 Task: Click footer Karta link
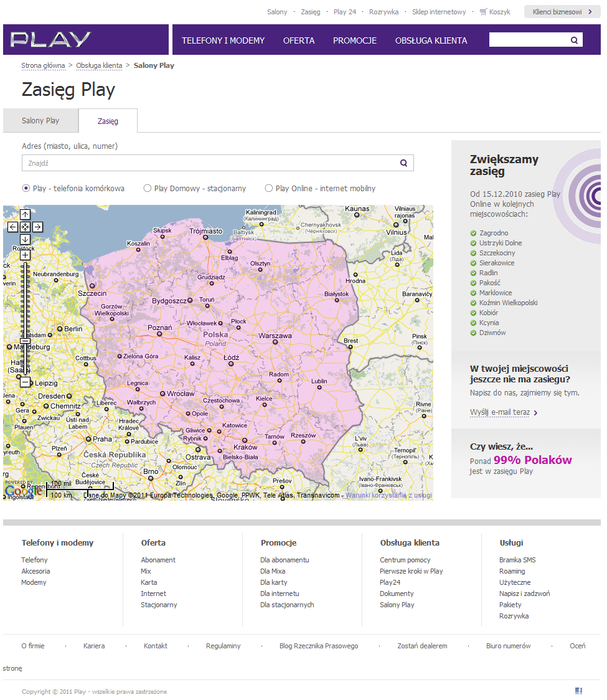coord(149,582)
